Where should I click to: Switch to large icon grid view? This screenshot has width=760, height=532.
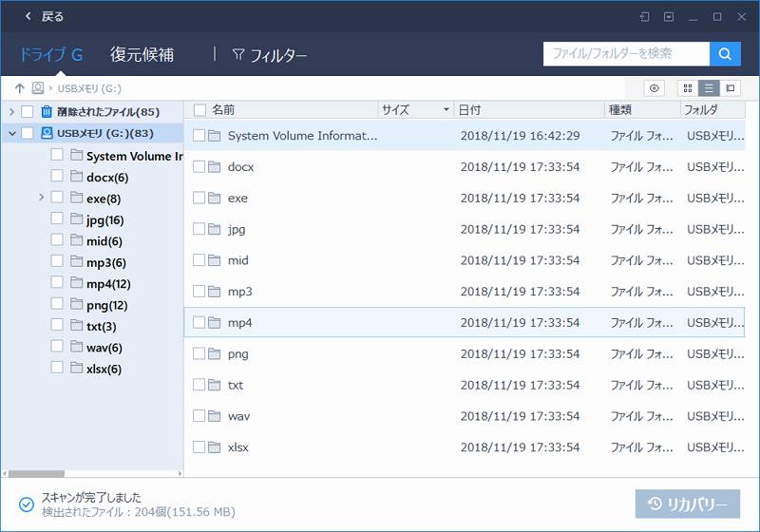pos(687,88)
